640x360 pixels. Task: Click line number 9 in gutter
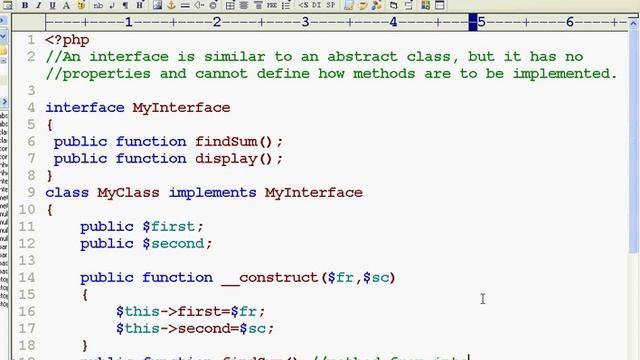point(31,193)
